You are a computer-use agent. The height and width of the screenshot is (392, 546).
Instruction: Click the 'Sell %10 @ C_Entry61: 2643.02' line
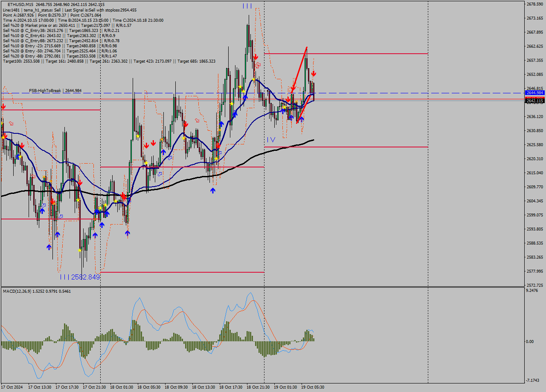(59, 36)
